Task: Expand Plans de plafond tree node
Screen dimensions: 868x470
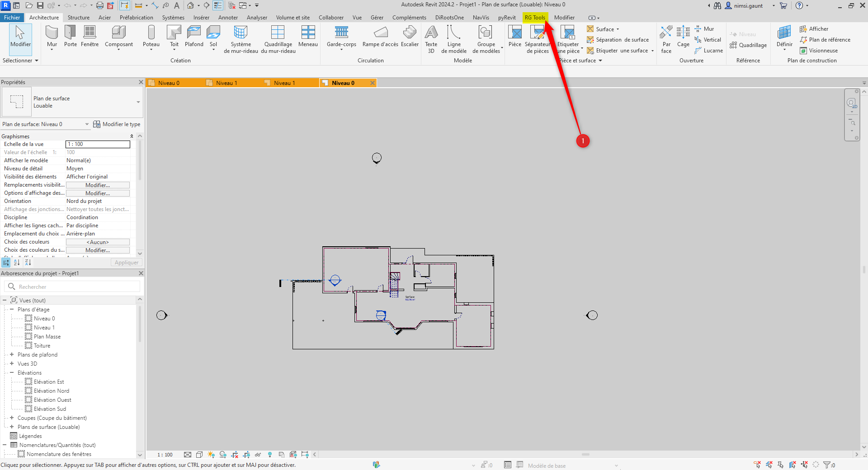Action: click(x=12, y=355)
